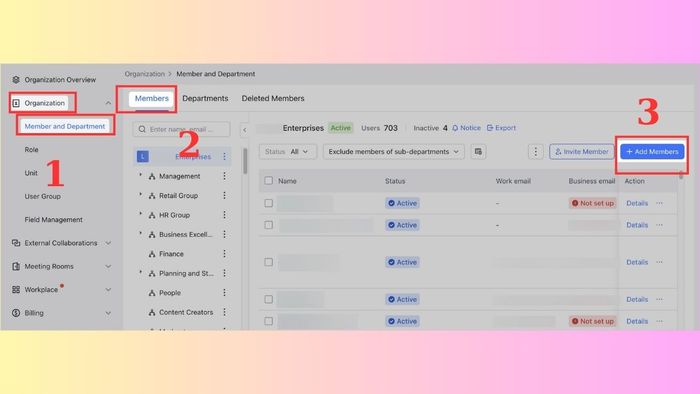Open Details for the last member
Viewport: 700px width, 394px height.
tap(637, 321)
